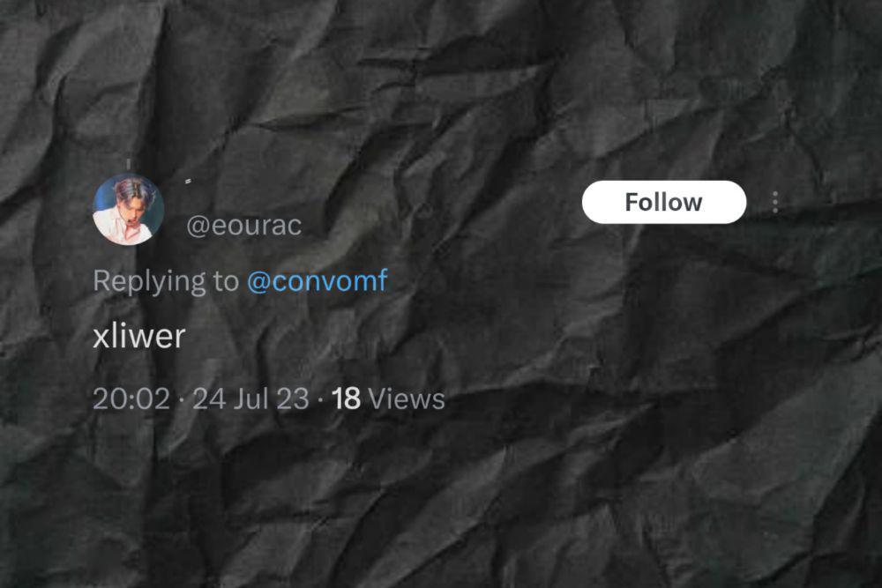
Task: Follow the account @eourac
Action: coord(664,203)
